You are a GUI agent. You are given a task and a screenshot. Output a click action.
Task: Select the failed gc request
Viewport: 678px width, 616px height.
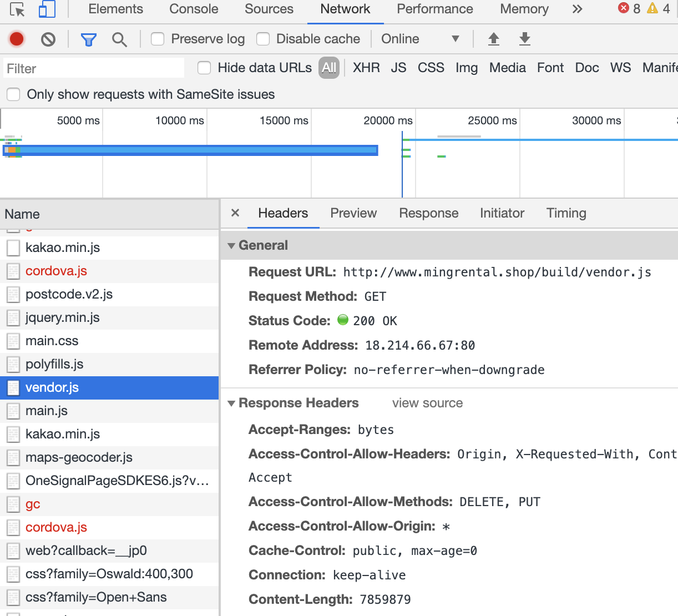pos(109,504)
